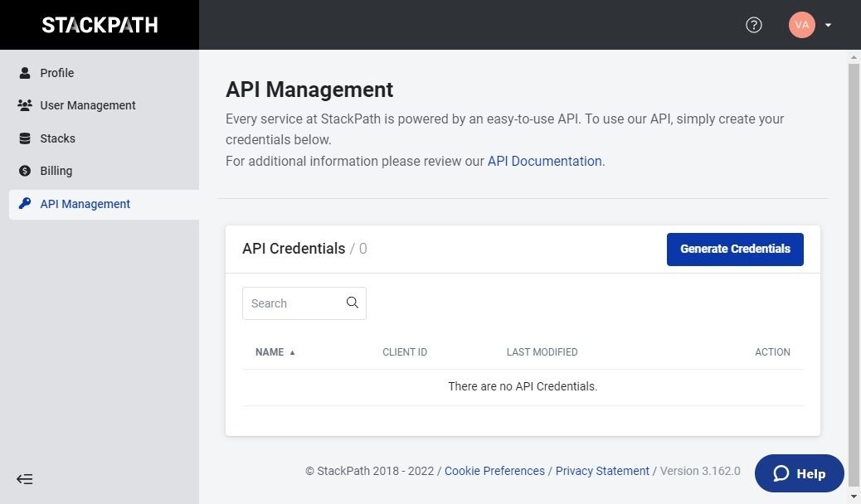This screenshot has width=861, height=504.
Task: Click the CLIENT ID column header
Action: (x=405, y=352)
